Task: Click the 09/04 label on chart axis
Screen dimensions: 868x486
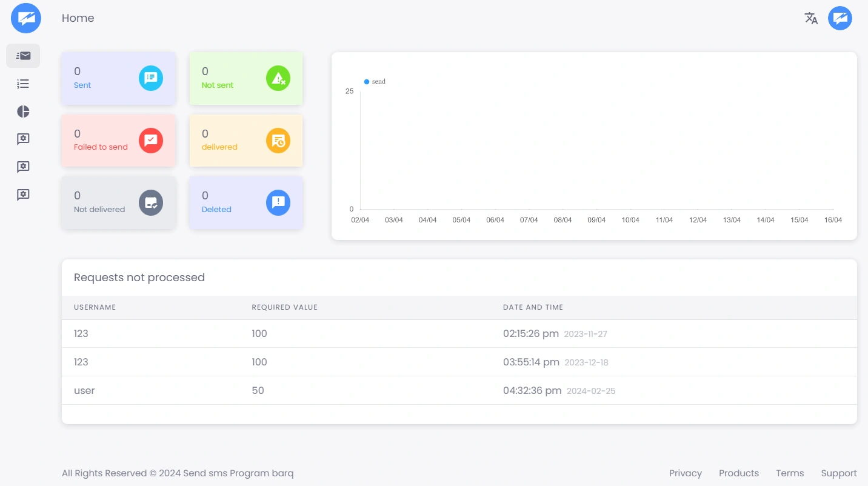Action: (596, 220)
